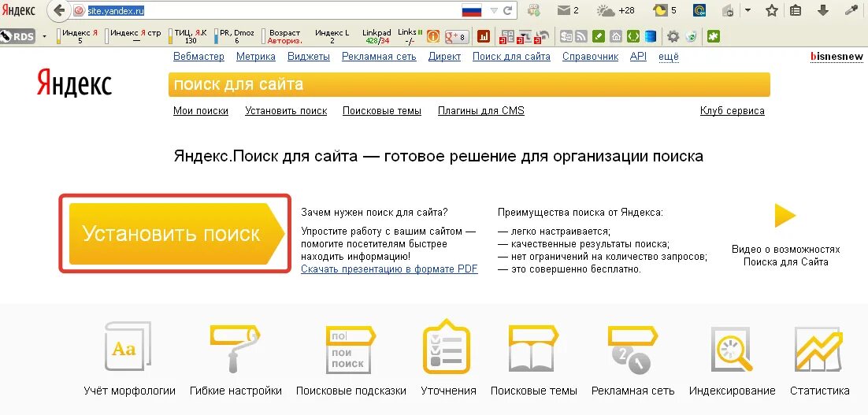The width and height of the screenshot is (868, 415).
Task: Click the green pencil edit icon
Action: 599,36
